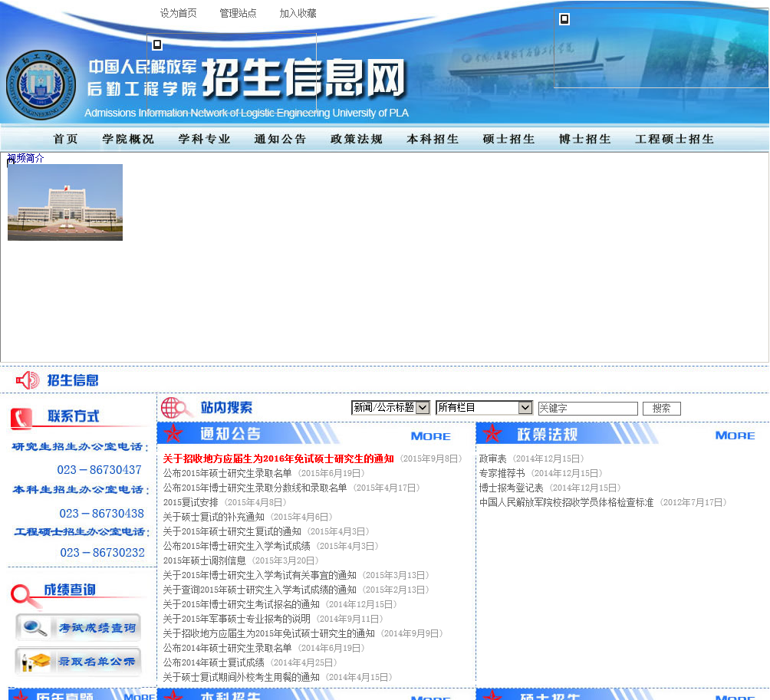Open 关于招收地方应届生为2015年免试硕士研究生的通知
This screenshot has width=770, height=700.
point(268,633)
